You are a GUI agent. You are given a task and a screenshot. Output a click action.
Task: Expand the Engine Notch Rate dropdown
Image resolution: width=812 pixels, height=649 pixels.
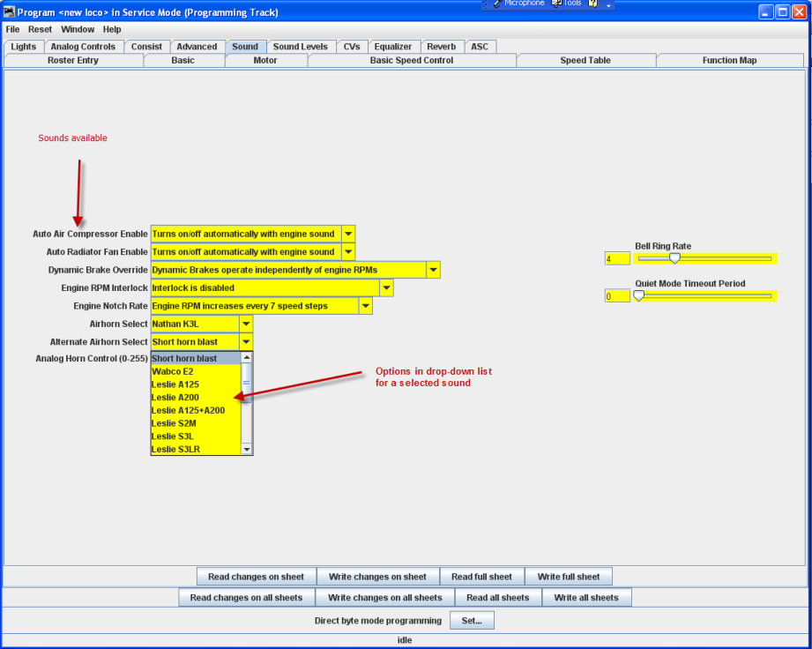tap(365, 306)
